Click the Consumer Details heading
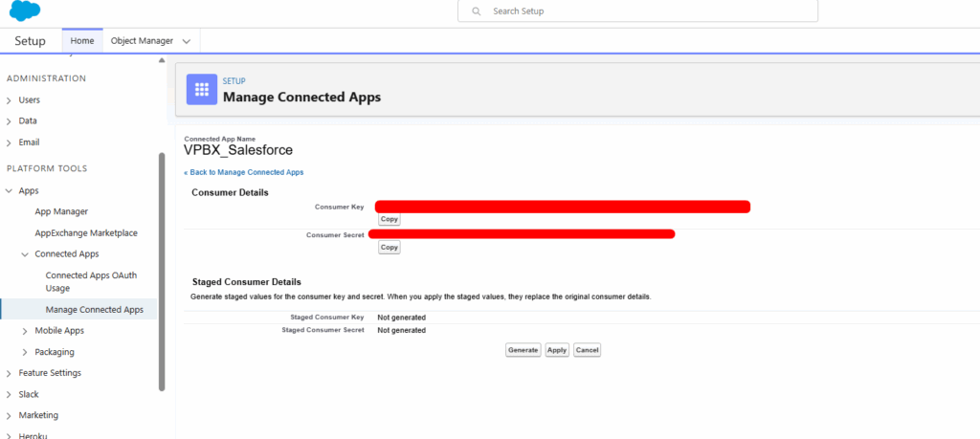This screenshot has width=980, height=439. click(230, 192)
